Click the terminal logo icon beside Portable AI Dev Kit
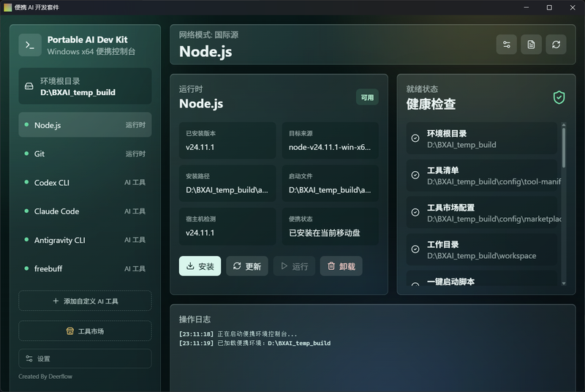This screenshot has width=585, height=392. [30, 45]
